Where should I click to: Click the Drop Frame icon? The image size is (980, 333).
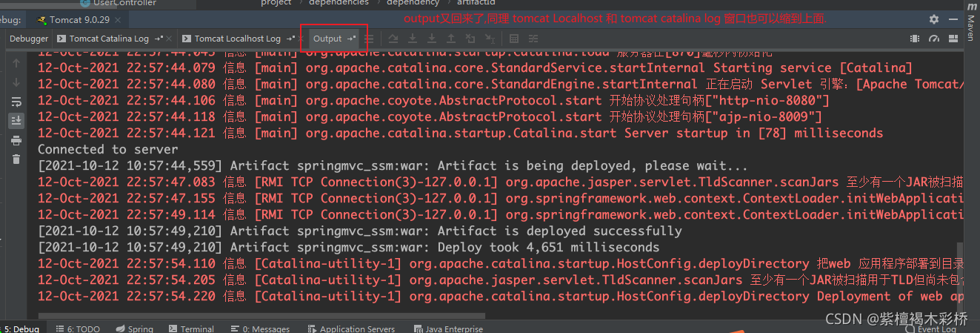point(470,39)
